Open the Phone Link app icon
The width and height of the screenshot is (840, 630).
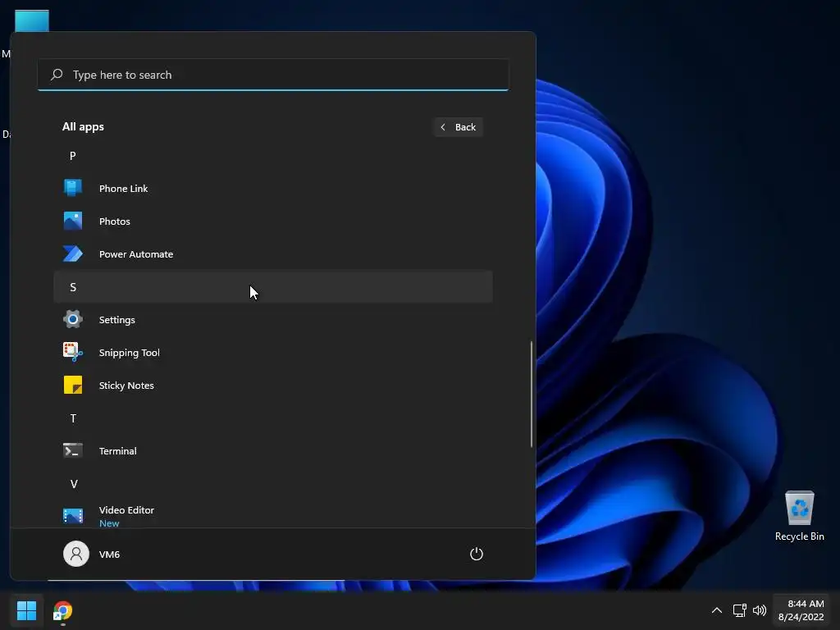click(x=73, y=188)
